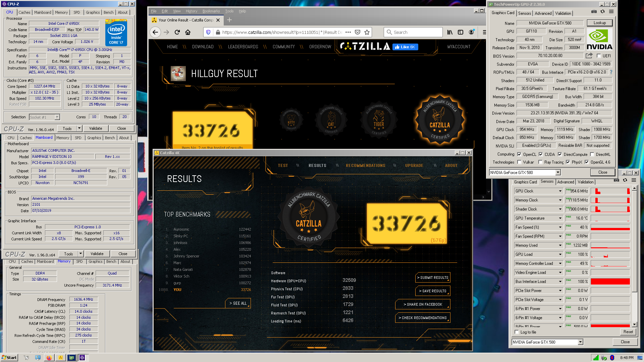Screen dimensions: 644x362
Task: Click the Catzilla yellow icon in the taskbar
Action: [60, 358]
